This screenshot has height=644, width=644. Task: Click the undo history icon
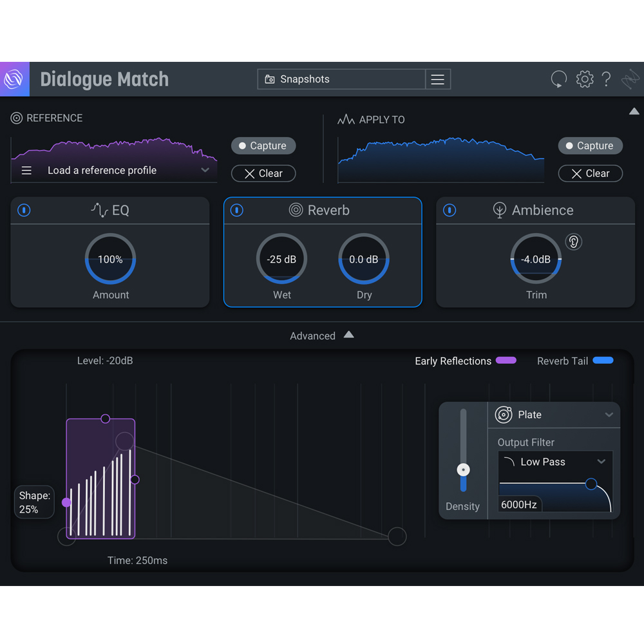tap(558, 79)
